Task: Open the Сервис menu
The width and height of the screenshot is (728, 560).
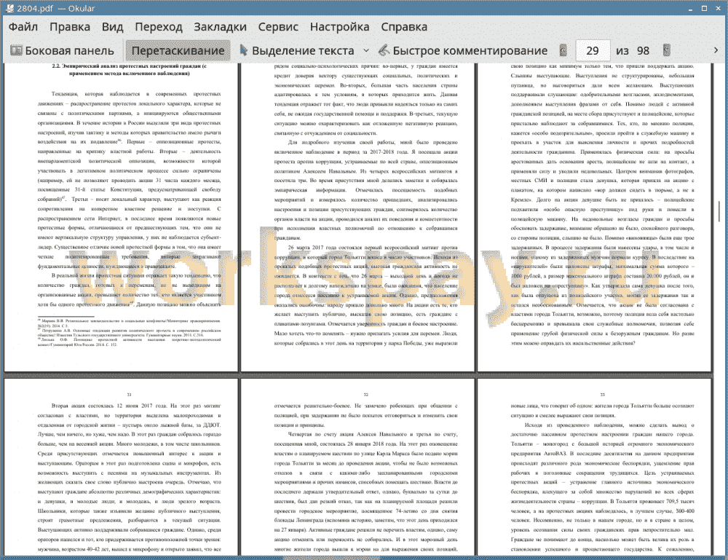Action: point(278,27)
